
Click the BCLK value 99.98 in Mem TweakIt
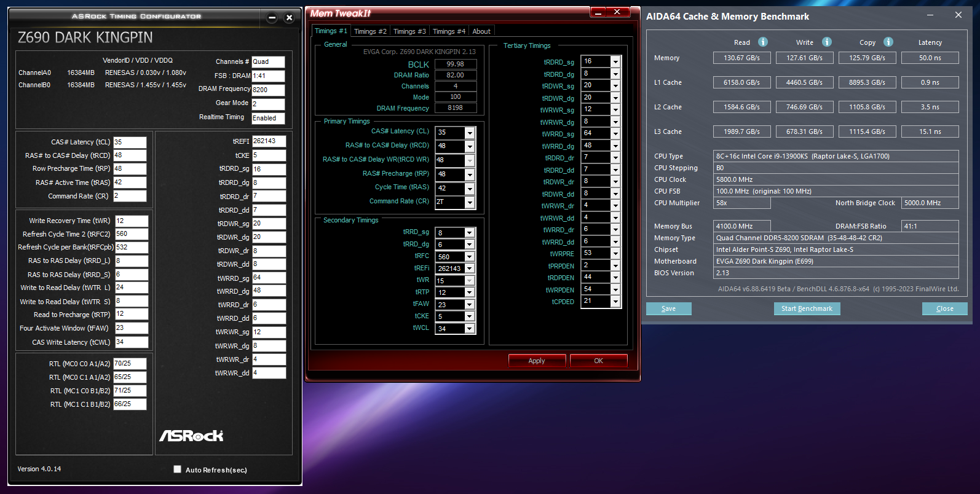tap(456, 64)
